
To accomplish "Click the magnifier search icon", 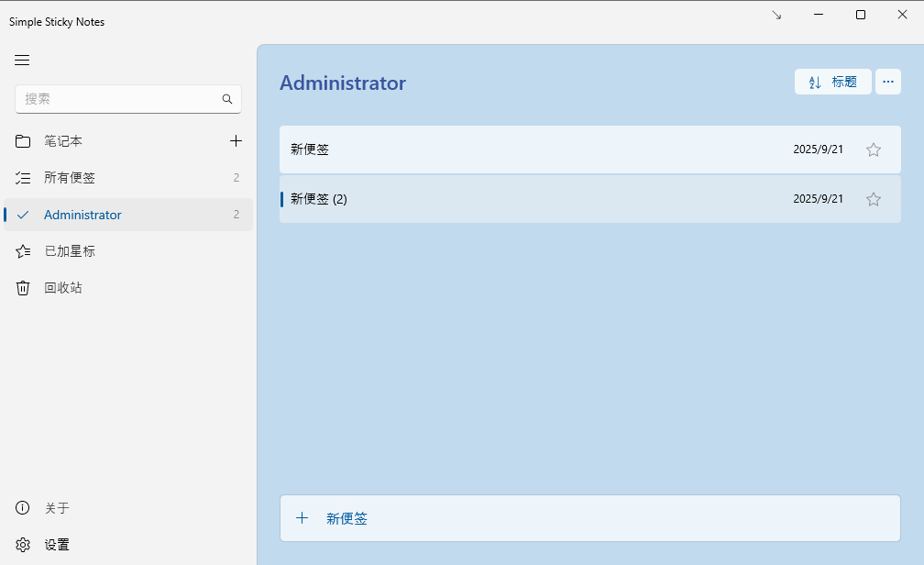I will [227, 99].
